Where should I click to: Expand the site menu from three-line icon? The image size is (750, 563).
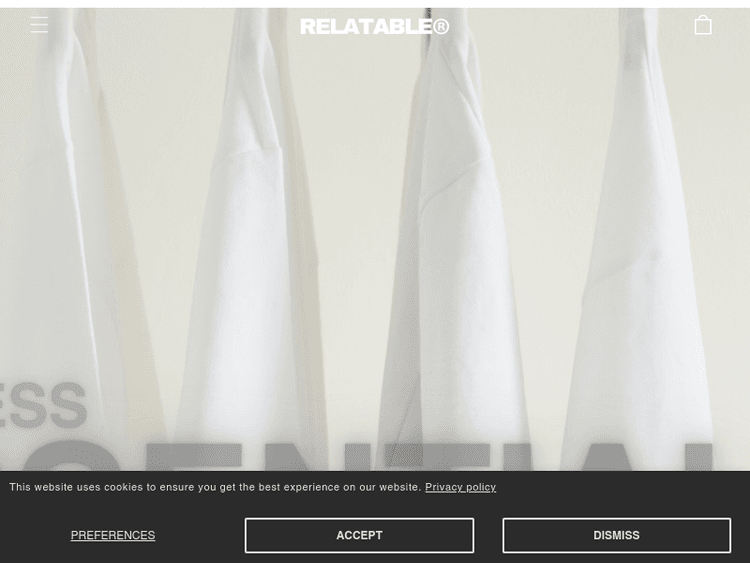coord(39,24)
